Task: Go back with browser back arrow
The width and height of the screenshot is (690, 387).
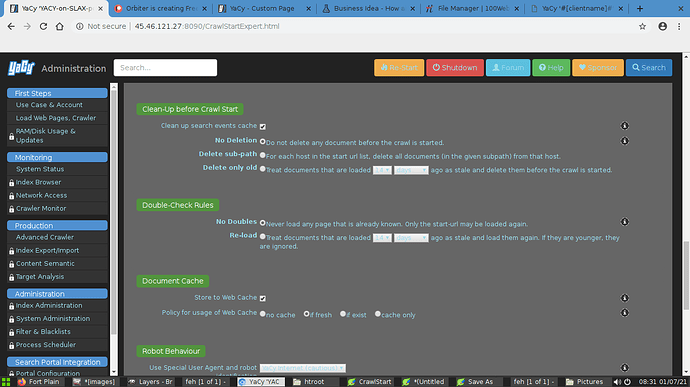Action: tap(11, 26)
